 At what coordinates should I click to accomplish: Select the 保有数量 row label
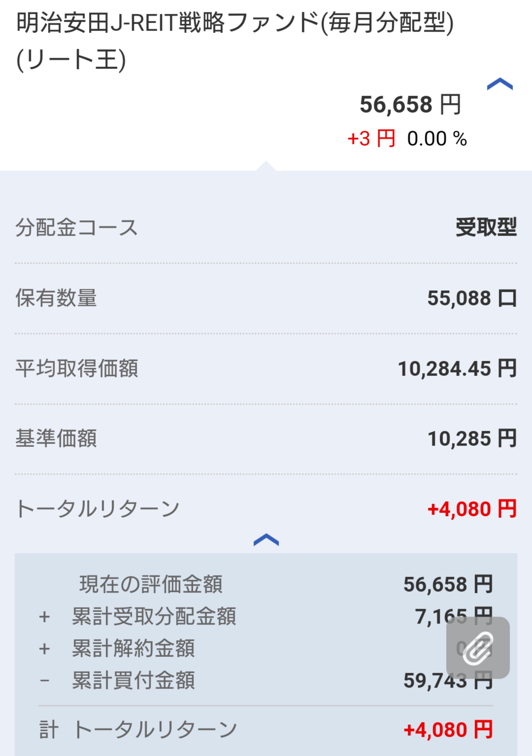(x=56, y=298)
